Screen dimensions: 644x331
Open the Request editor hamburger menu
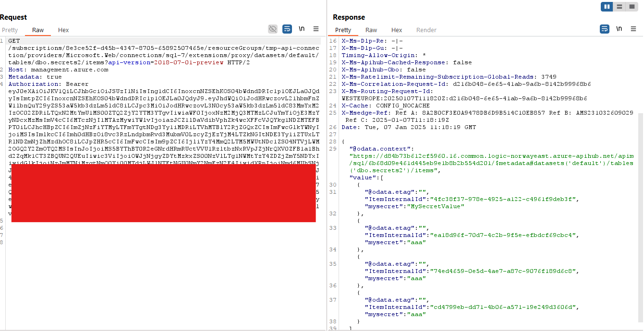click(316, 29)
